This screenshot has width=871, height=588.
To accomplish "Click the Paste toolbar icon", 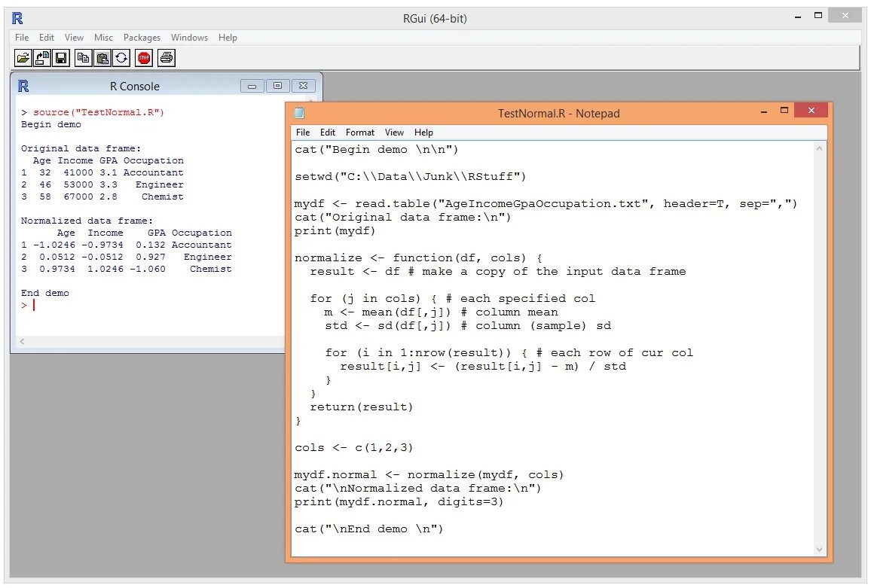I will (x=102, y=58).
